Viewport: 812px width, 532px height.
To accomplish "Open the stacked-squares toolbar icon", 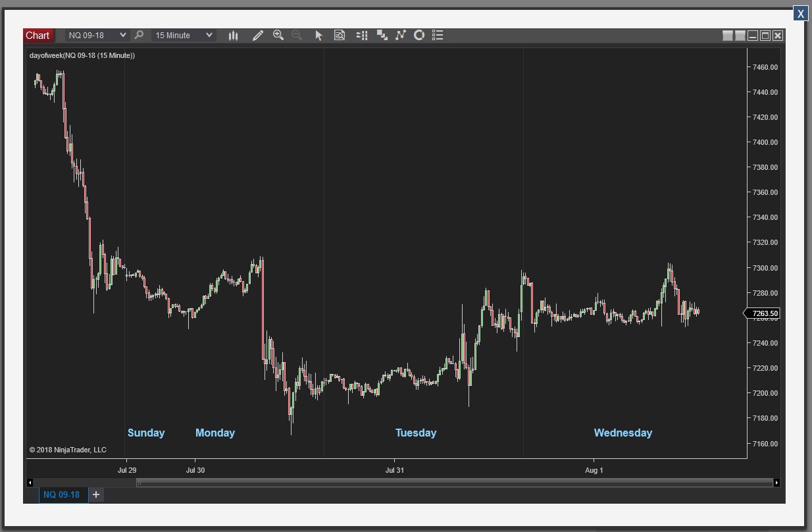I will (382, 36).
